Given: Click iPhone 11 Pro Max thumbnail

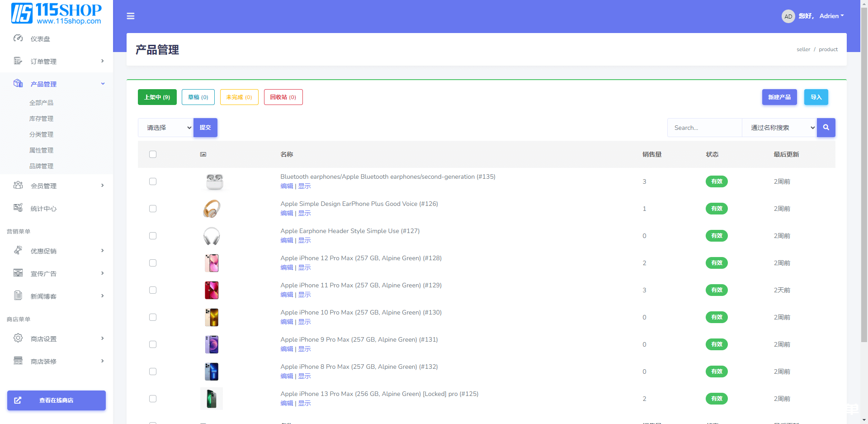Looking at the screenshot, I should pos(212,290).
